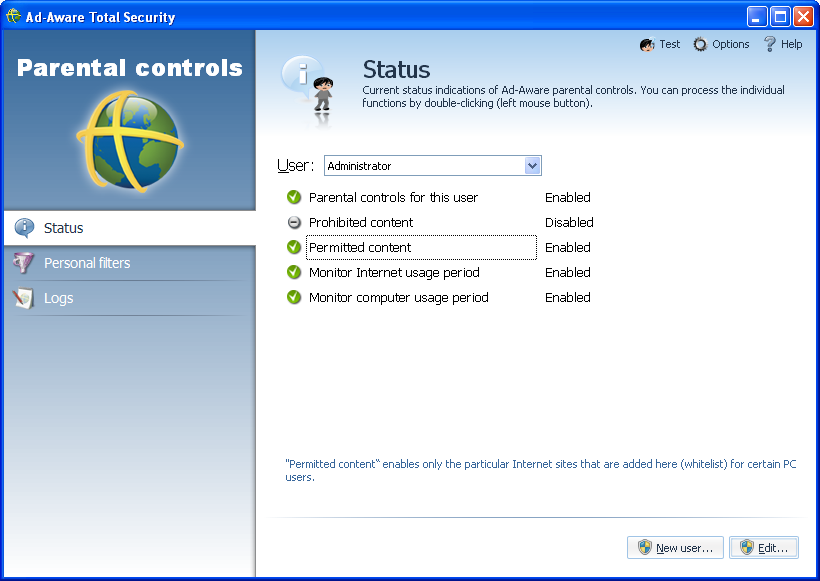Click the Enabled value for Parental controls for this user
The image size is (820, 581).
tap(567, 198)
